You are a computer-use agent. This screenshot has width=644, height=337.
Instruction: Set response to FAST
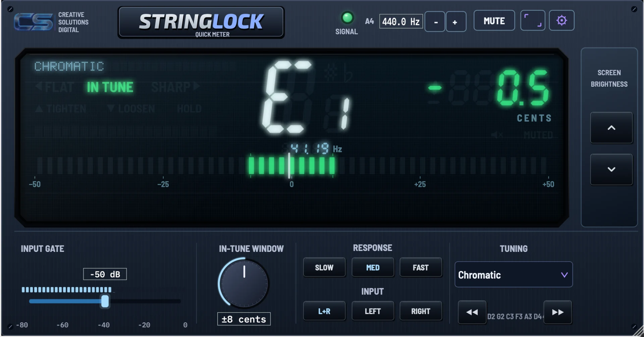[x=421, y=267]
